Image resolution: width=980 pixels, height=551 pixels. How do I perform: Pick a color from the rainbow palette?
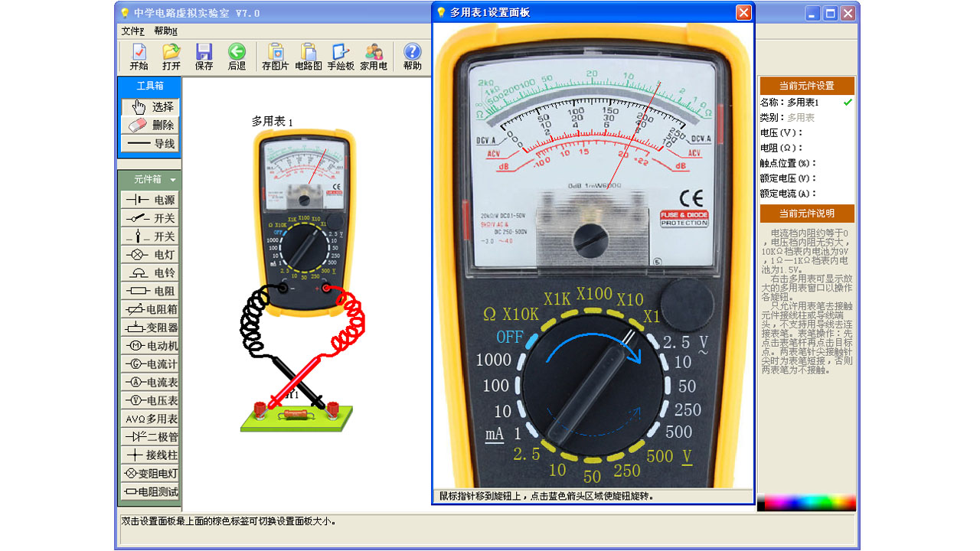coord(806,503)
